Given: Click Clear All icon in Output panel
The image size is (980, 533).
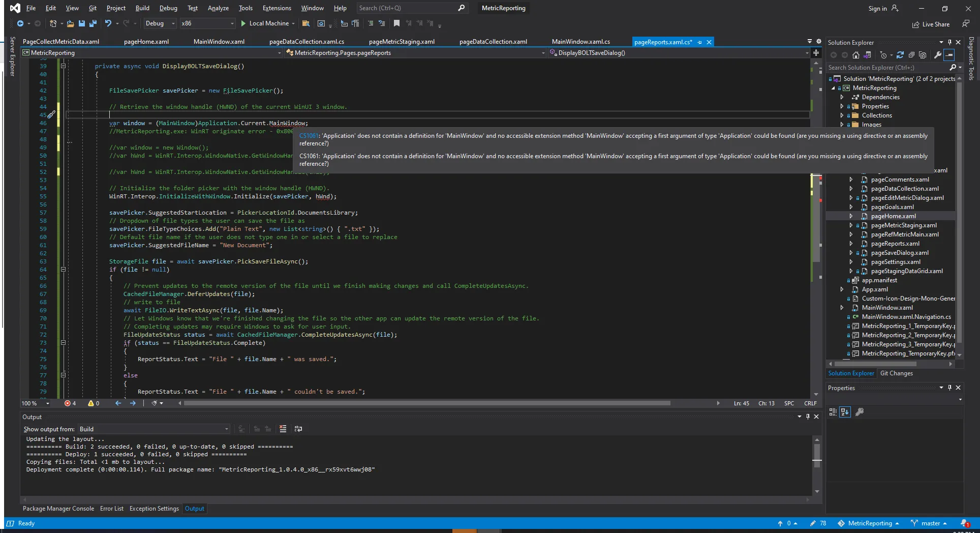Looking at the screenshot, I should coord(283,429).
